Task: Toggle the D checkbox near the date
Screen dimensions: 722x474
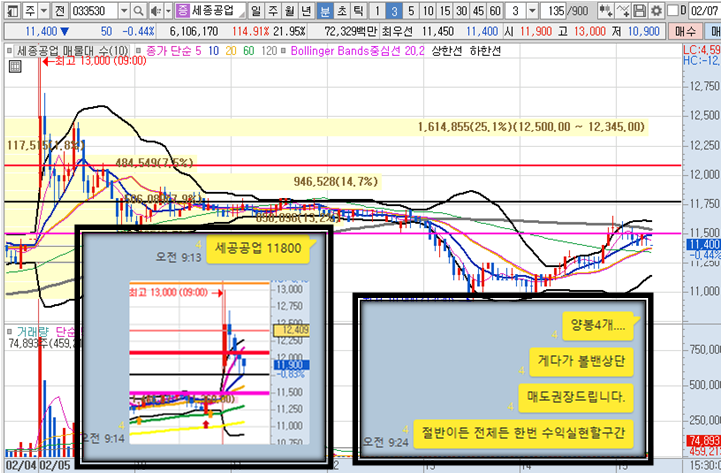Action: point(673,10)
